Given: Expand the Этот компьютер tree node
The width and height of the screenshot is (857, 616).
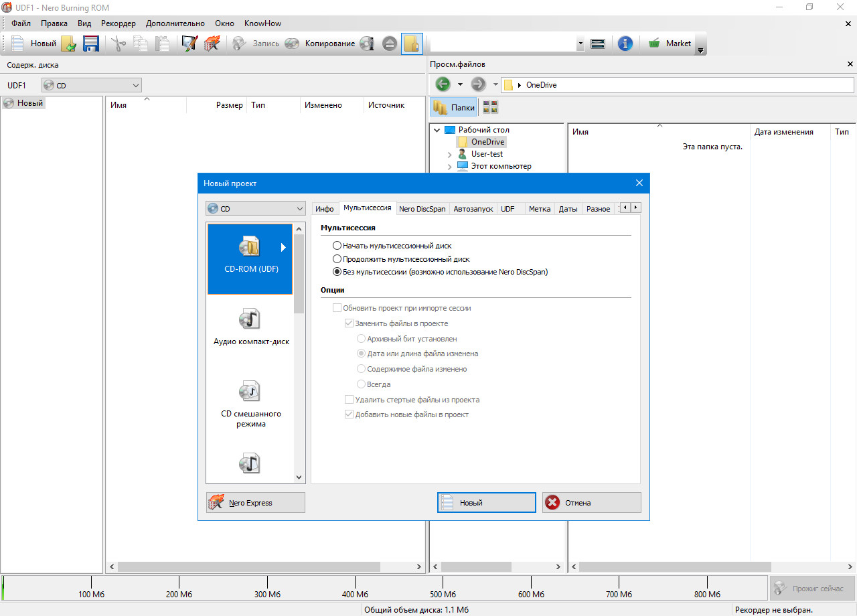Looking at the screenshot, I should 449,166.
